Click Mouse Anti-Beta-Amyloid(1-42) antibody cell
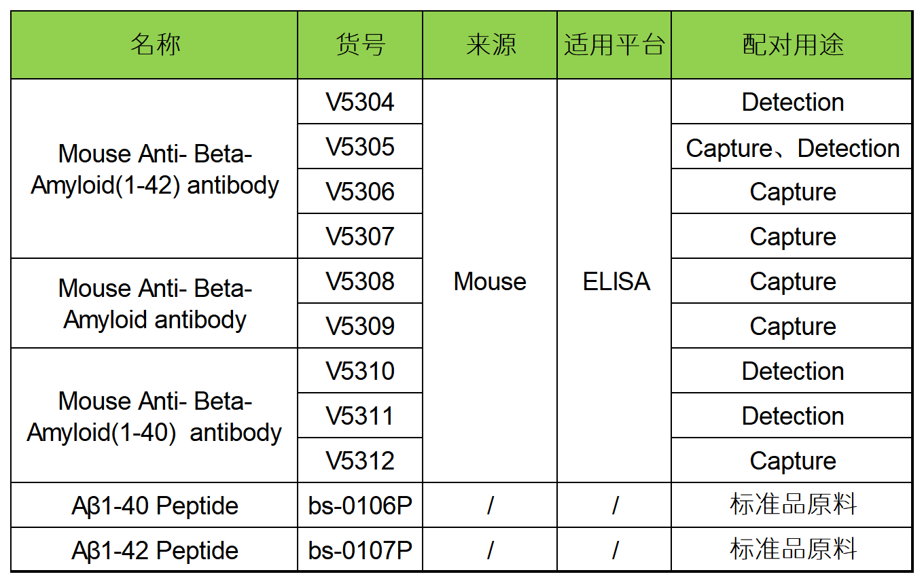Screen dimensions: 924x583 155,169
